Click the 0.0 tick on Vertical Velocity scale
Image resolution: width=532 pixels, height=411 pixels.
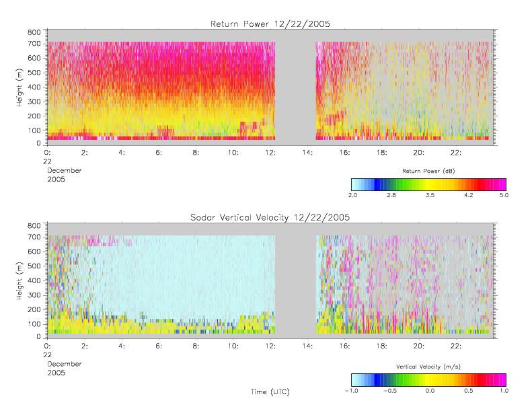tap(430, 391)
